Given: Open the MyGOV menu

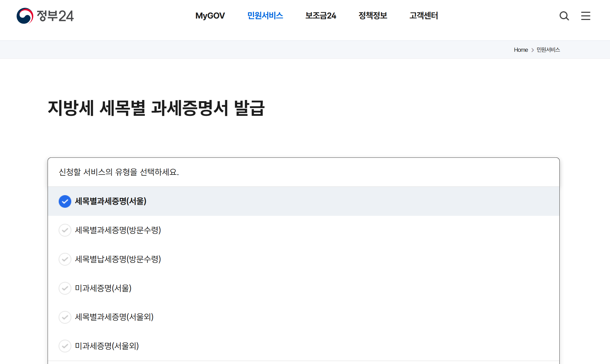Looking at the screenshot, I should pyautogui.click(x=210, y=16).
